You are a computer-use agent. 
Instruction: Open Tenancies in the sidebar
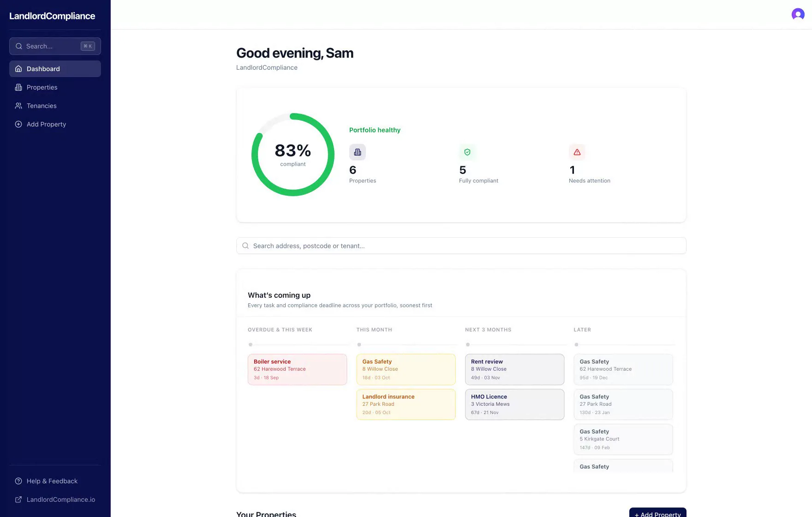[55, 106]
